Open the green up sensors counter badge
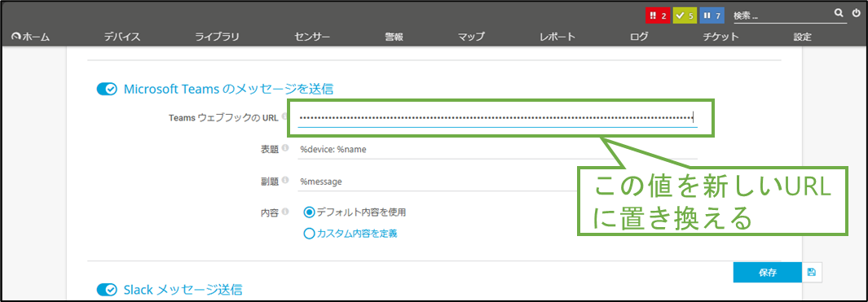Viewport: 868px width, 302px height. 685,16
